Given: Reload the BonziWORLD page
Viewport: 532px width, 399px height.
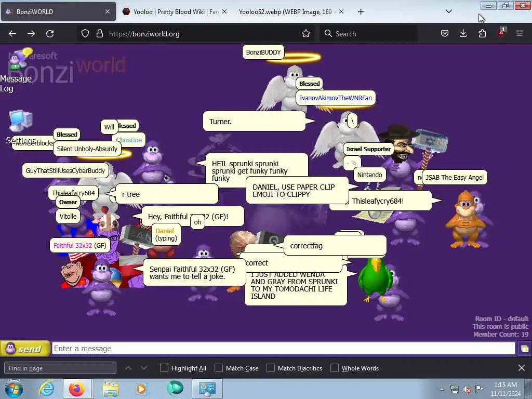Looking at the screenshot, I should [50, 34].
